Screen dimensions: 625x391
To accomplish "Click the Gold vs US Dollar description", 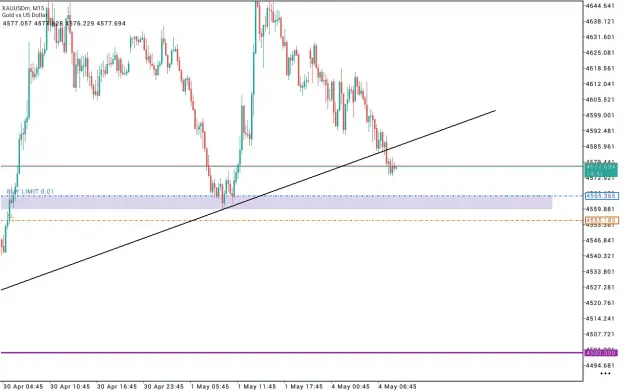I will (x=25, y=15).
